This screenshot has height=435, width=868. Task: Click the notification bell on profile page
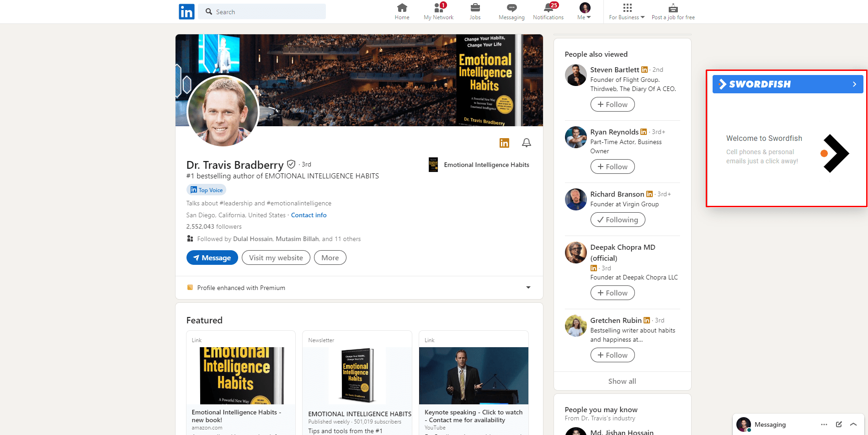pos(526,143)
